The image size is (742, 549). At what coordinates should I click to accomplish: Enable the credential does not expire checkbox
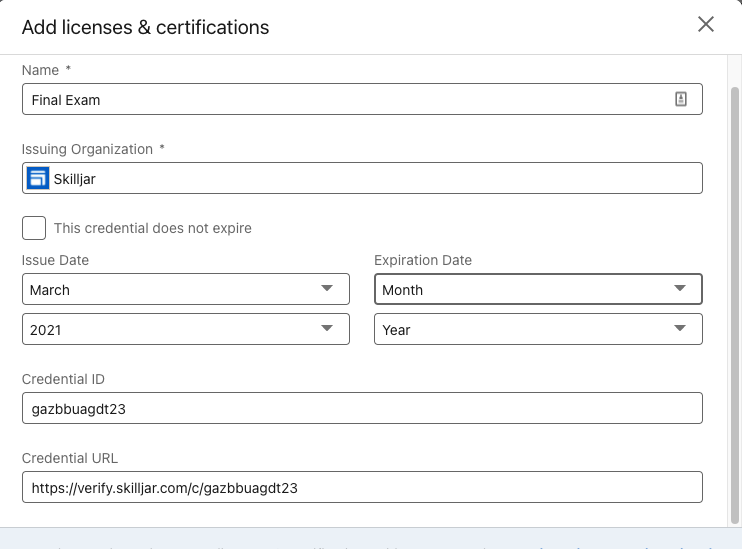point(34,228)
